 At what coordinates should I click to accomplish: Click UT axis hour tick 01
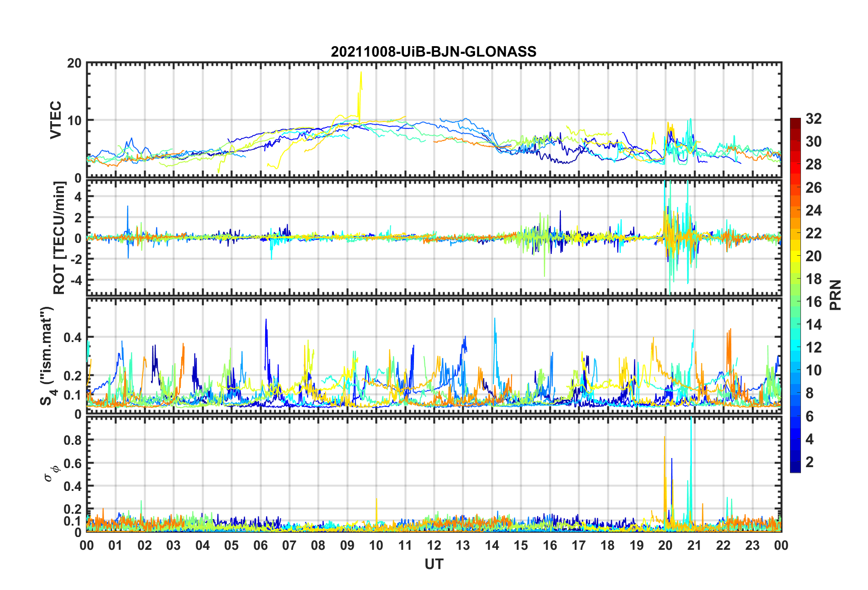(x=115, y=545)
